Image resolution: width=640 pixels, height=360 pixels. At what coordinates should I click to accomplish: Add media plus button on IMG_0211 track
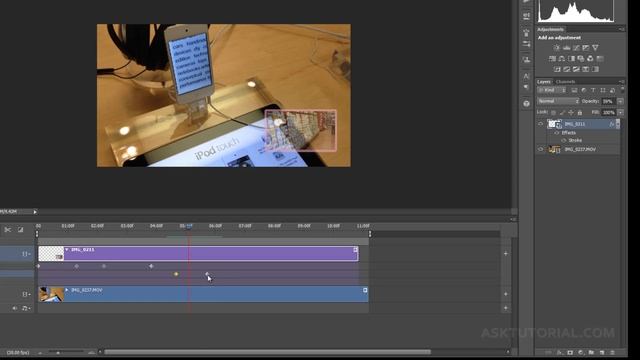tap(506, 253)
